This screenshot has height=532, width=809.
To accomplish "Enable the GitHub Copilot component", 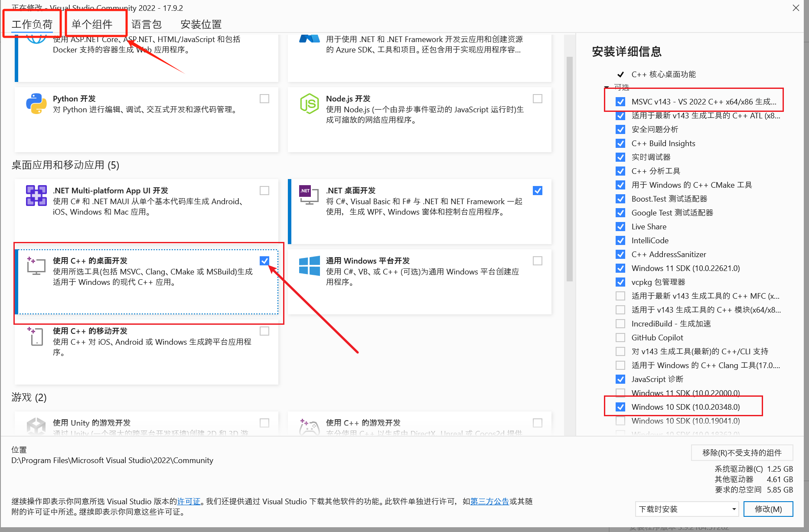I will pyautogui.click(x=620, y=338).
